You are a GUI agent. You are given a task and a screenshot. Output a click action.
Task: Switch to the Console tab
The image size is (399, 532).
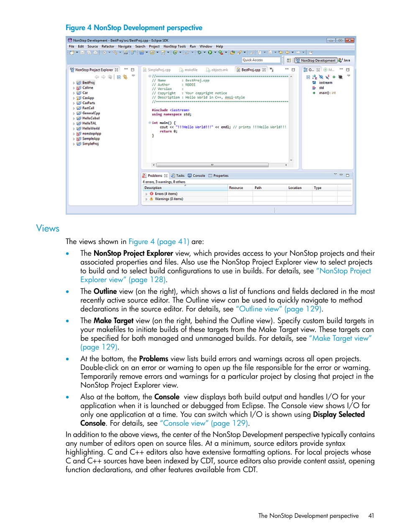197,176
